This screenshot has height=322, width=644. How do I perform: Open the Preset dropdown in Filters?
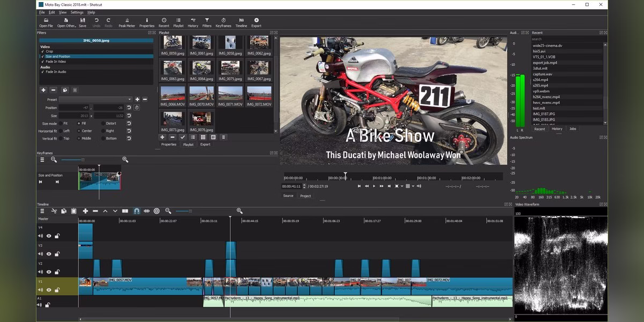96,99
